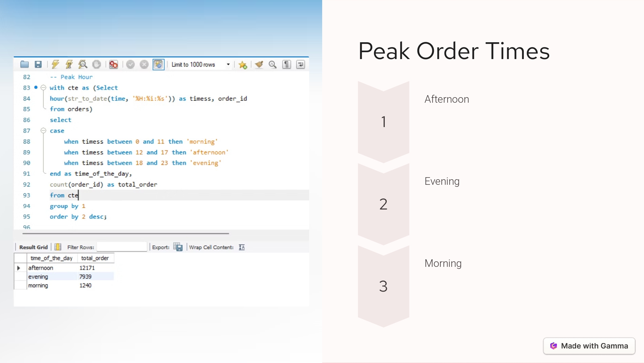Click the '-- Peak Hour' comment line
Image resolution: width=644 pixels, height=363 pixels.
pos(71,77)
